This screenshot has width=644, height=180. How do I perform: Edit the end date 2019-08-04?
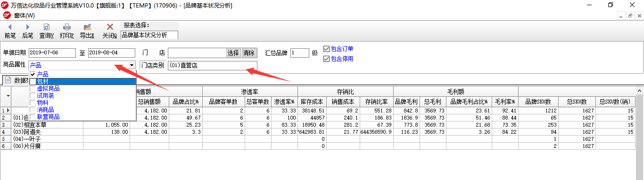click(112, 52)
